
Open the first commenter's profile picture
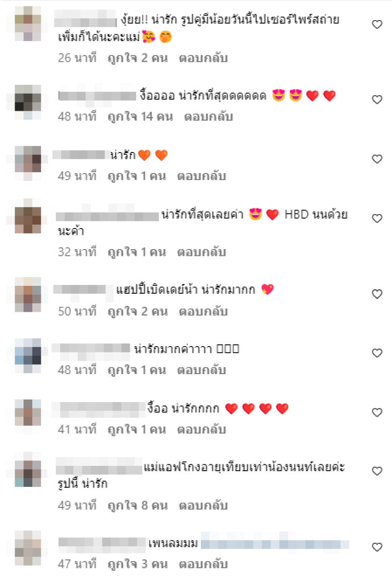point(28,24)
